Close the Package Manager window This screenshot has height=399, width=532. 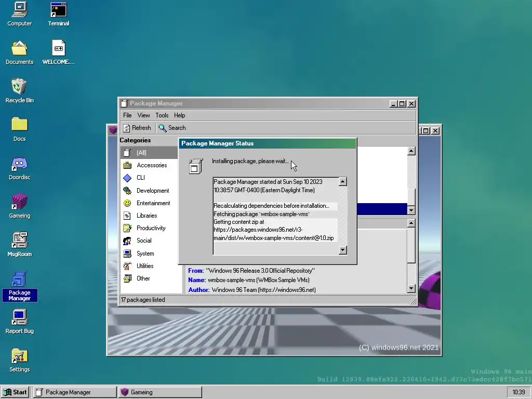[411, 104]
